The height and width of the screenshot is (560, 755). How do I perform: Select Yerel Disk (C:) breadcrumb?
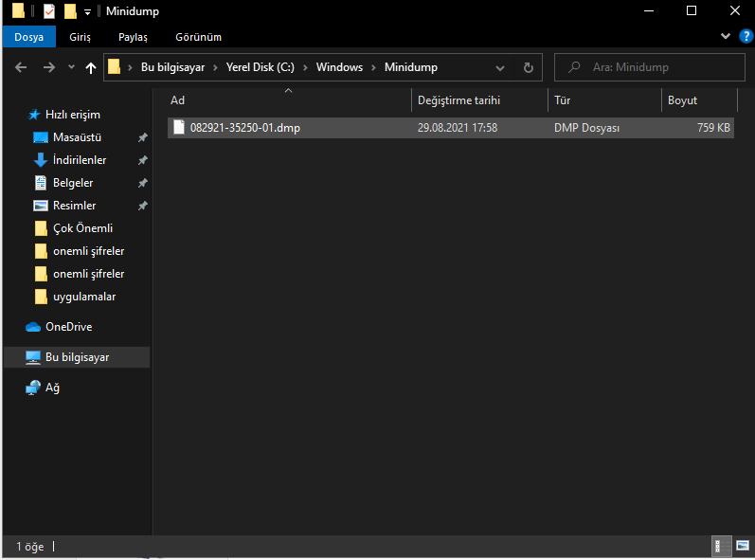coord(260,67)
